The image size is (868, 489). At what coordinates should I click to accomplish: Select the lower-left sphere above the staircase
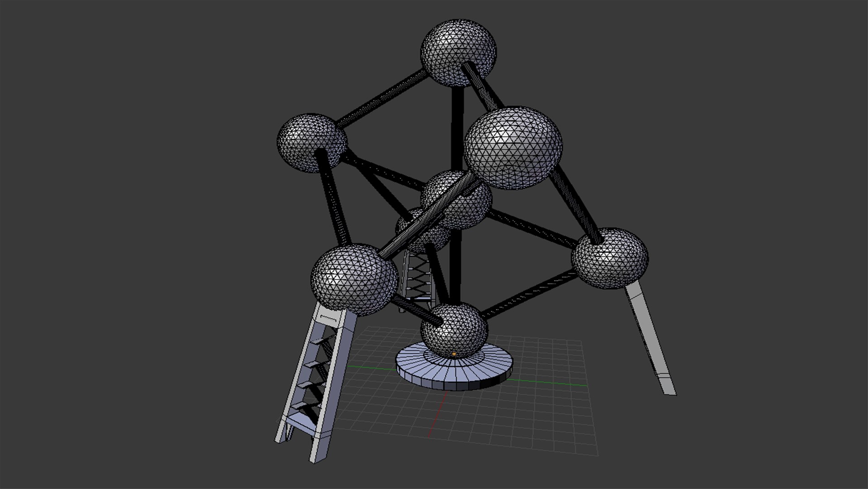[355, 280]
